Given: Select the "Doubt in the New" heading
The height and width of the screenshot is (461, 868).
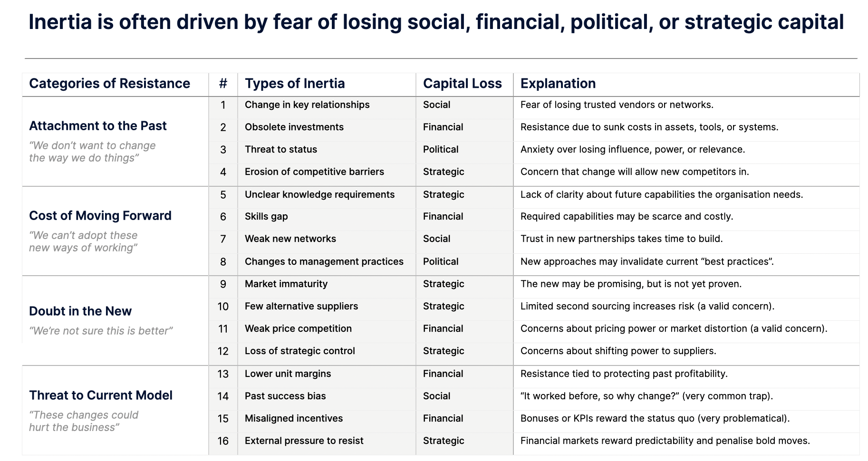Looking at the screenshot, I should 80,311.
